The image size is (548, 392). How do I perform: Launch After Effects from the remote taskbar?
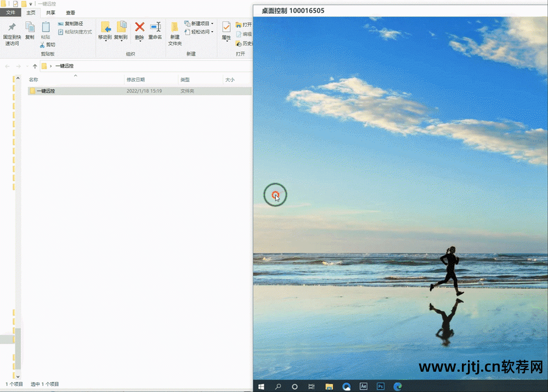363,387
